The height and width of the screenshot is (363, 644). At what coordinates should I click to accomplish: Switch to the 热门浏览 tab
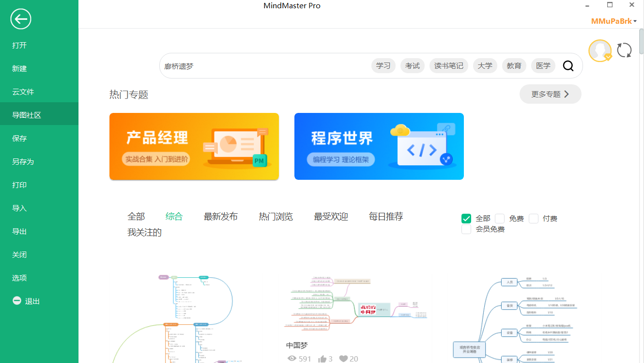276,217
